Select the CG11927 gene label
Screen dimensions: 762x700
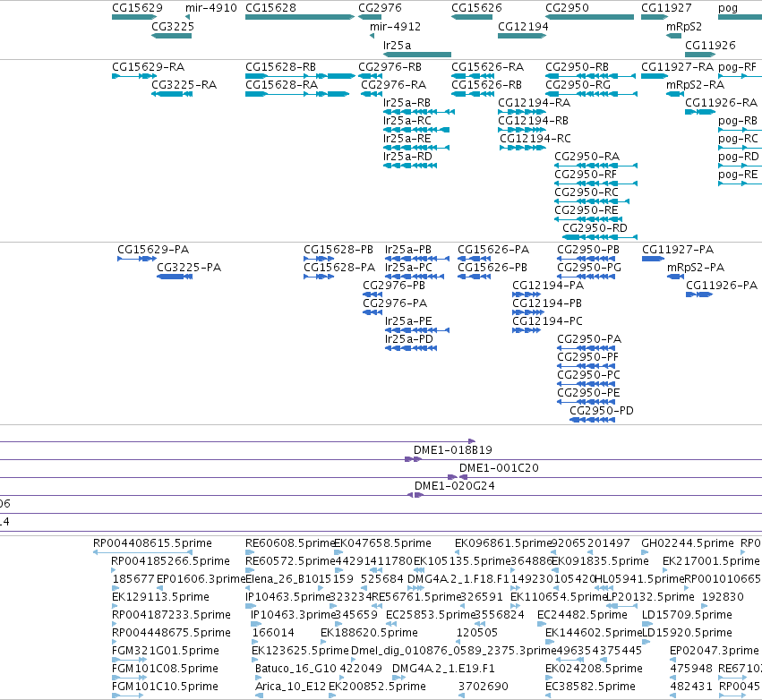click(666, 8)
